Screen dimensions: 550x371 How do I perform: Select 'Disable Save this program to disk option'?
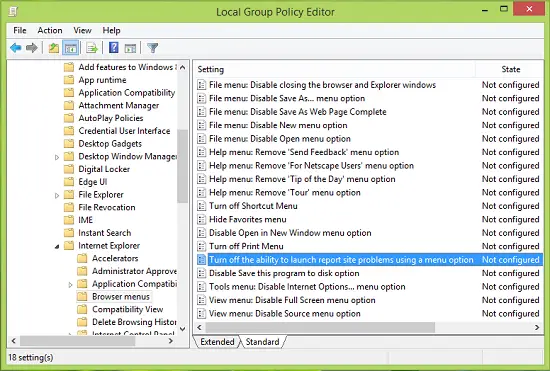click(284, 273)
